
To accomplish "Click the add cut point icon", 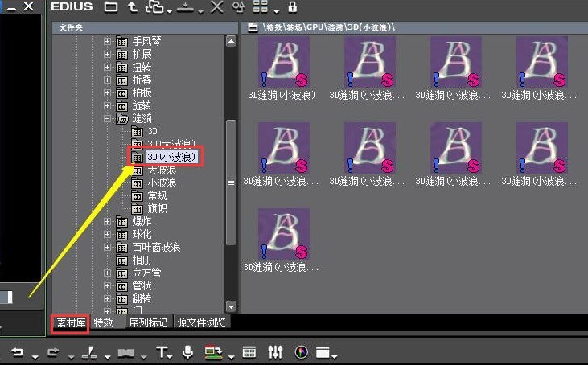I will click(89, 352).
